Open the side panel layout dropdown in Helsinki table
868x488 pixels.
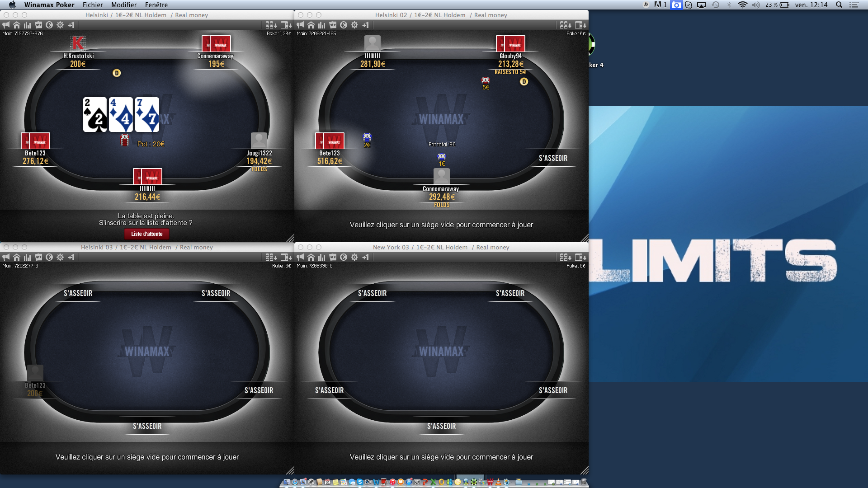point(286,25)
